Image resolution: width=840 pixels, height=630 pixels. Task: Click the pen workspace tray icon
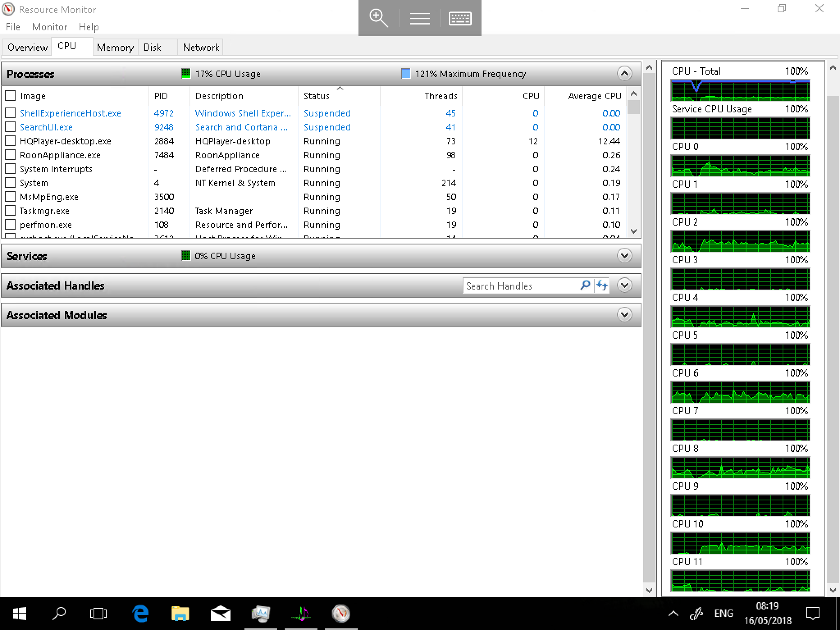tap(696, 614)
